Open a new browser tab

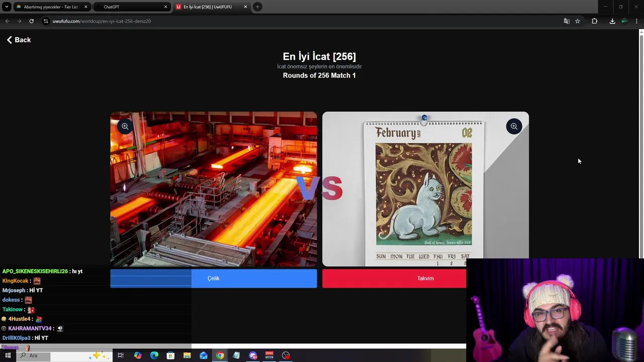click(257, 7)
